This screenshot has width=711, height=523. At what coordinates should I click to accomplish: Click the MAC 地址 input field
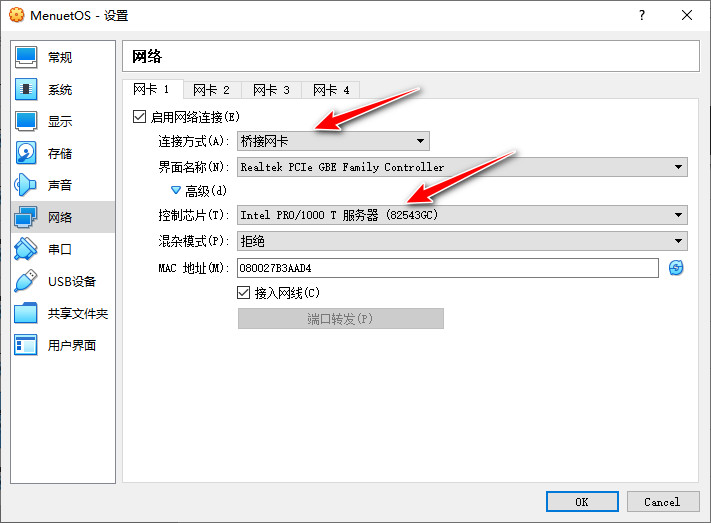point(448,268)
